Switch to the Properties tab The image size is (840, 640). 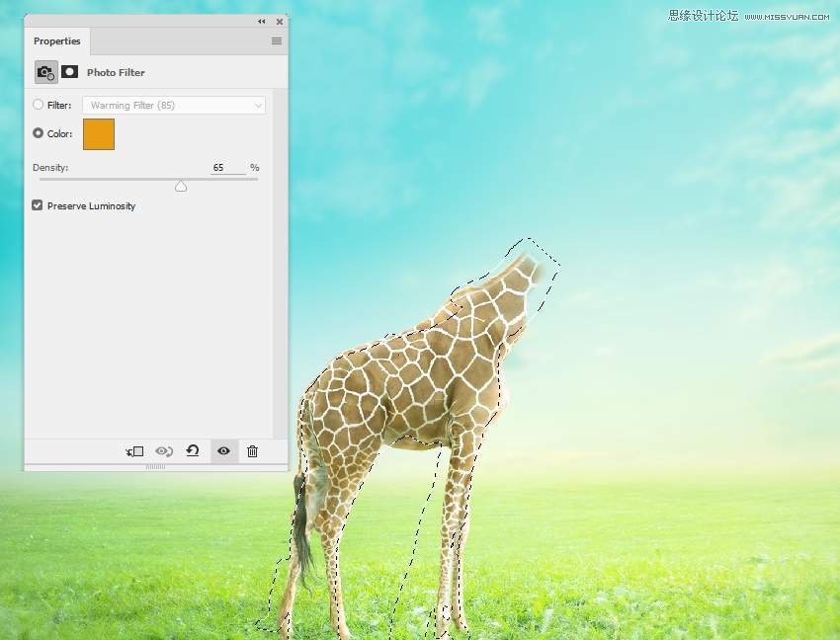[57, 41]
